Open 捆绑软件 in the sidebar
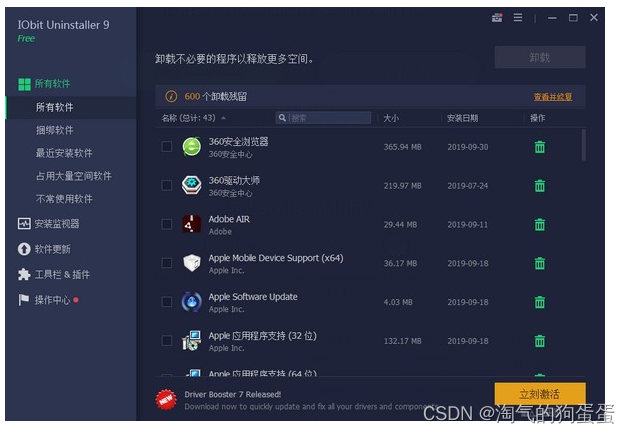The width and height of the screenshot is (630, 434). (55, 130)
